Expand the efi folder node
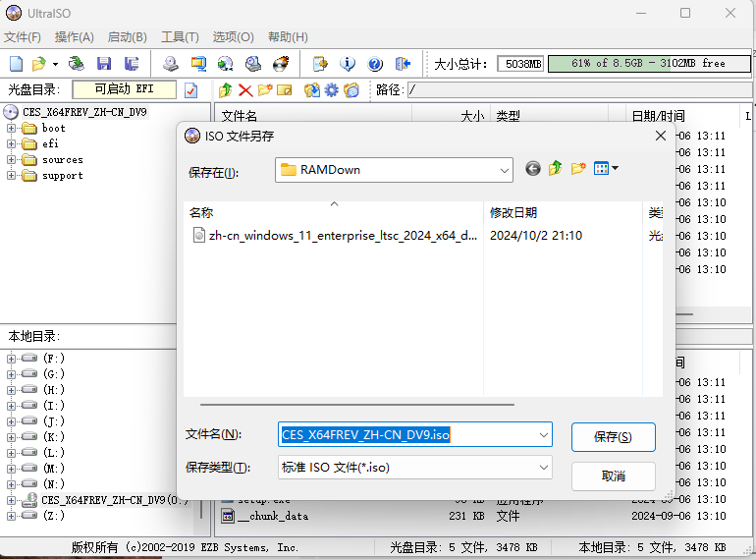 [x=11, y=143]
